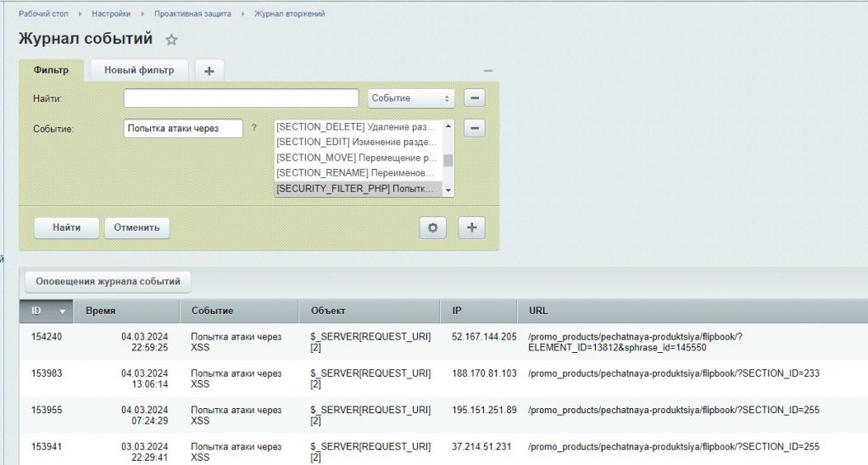Remove the Событие filter row with minus
868x465 pixels.
click(x=476, y=128)
